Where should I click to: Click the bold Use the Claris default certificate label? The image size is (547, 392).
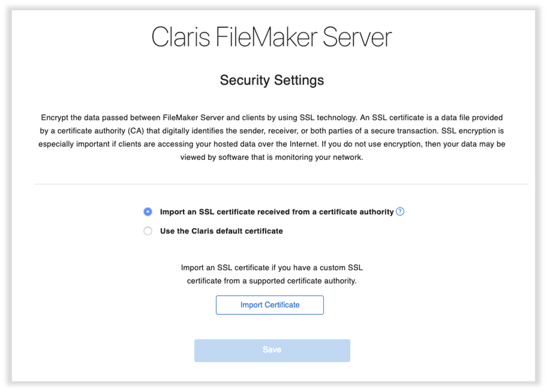[x=221, y=231]
